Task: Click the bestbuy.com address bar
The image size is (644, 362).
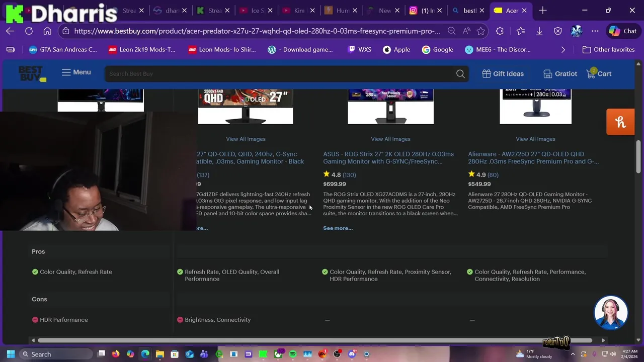Action: point(257,31)
